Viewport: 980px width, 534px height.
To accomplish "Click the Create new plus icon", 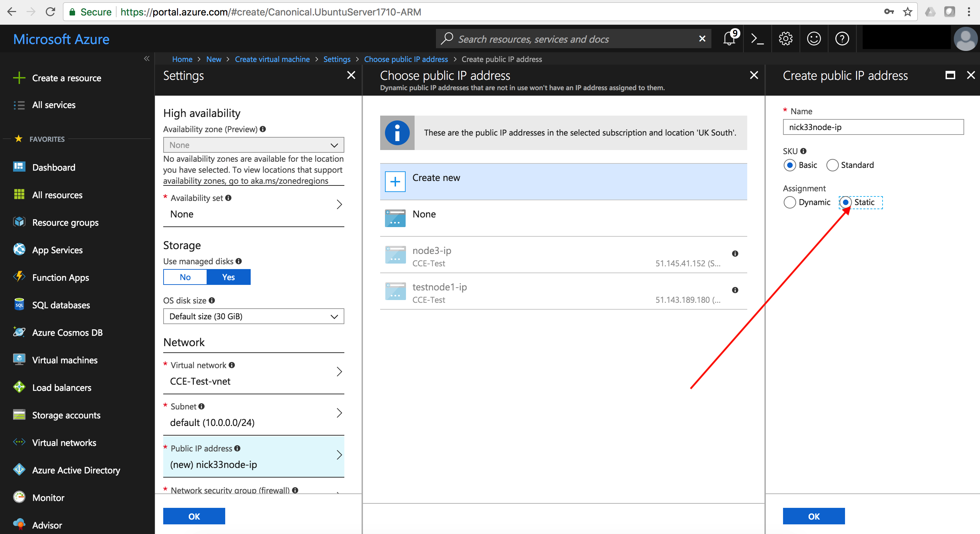I will point(395,182).
